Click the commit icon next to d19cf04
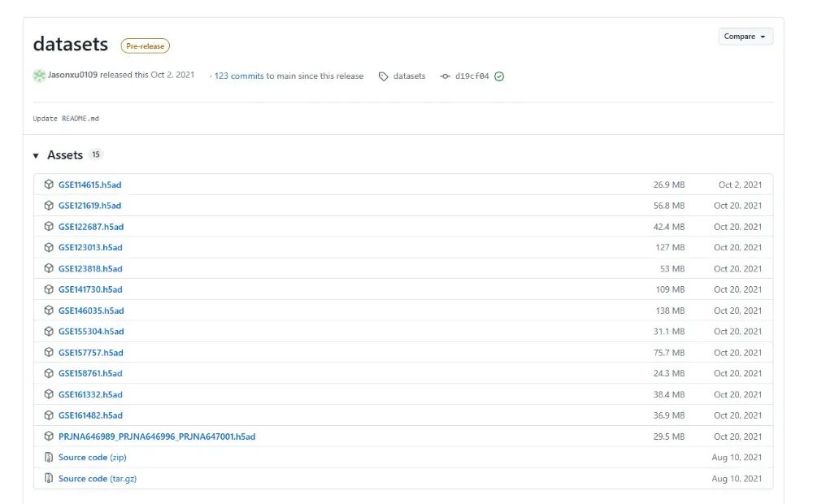 [x=445, y=76]
